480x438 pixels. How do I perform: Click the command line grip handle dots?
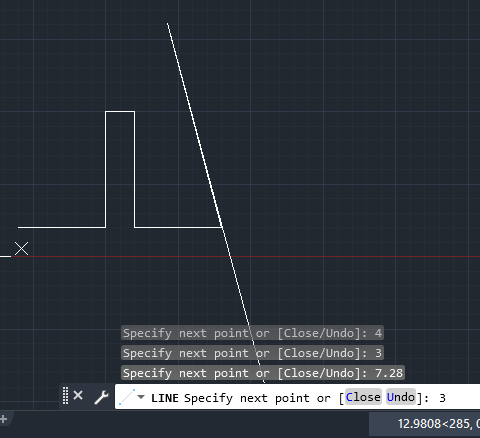click(x=65, y=396)
